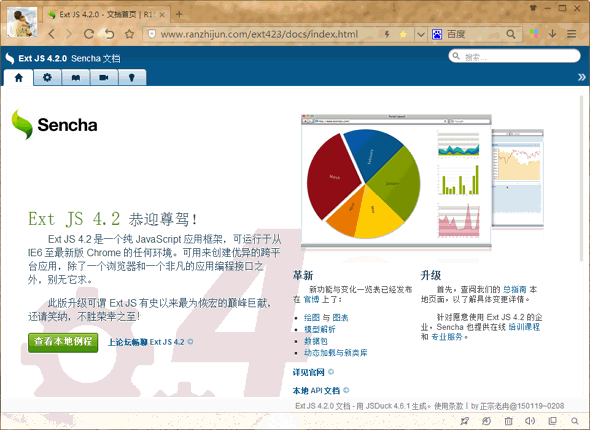Click the lightning speed mode icon
The height and width of the screenshot is (430, 590).
387,34
